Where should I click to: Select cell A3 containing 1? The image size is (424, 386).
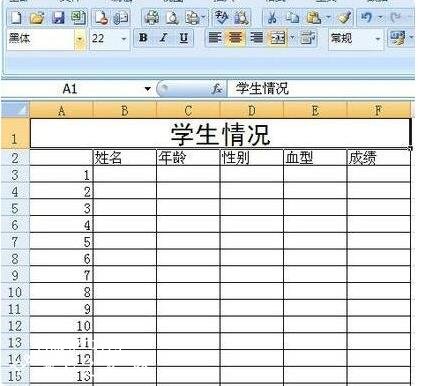point(61,174)
